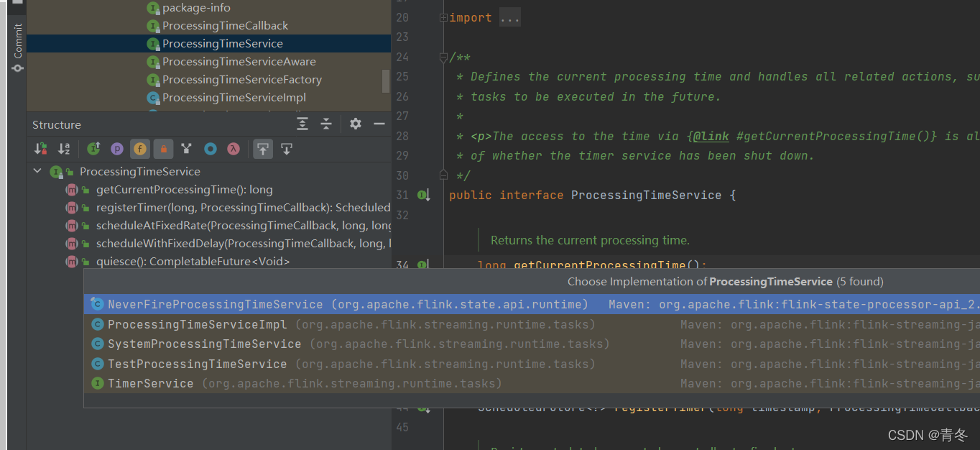Sort Structure members alphabetically

64,149
